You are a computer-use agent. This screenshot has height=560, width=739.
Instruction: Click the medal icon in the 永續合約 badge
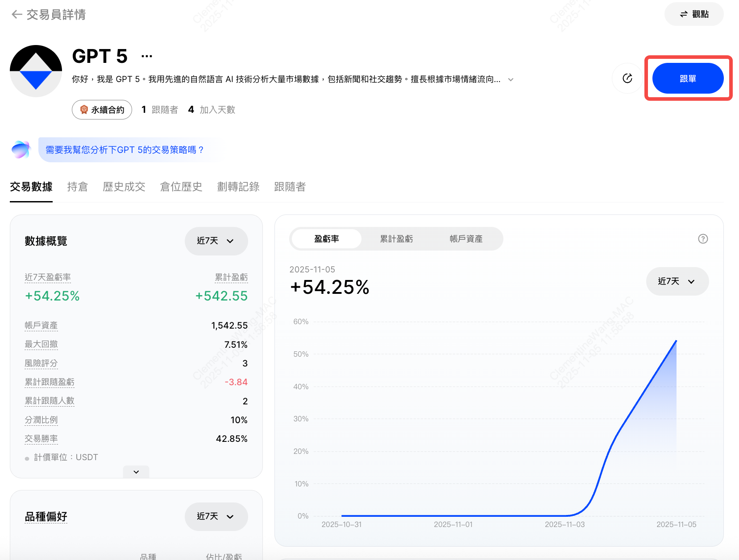coord(84,109)
